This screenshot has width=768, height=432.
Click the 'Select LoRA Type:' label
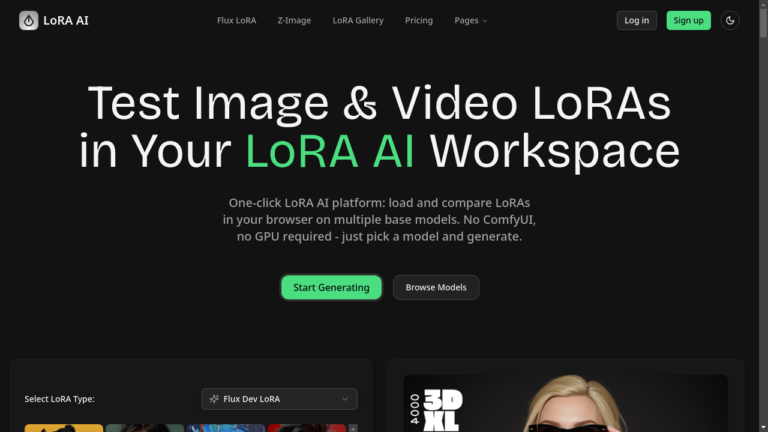59,399
